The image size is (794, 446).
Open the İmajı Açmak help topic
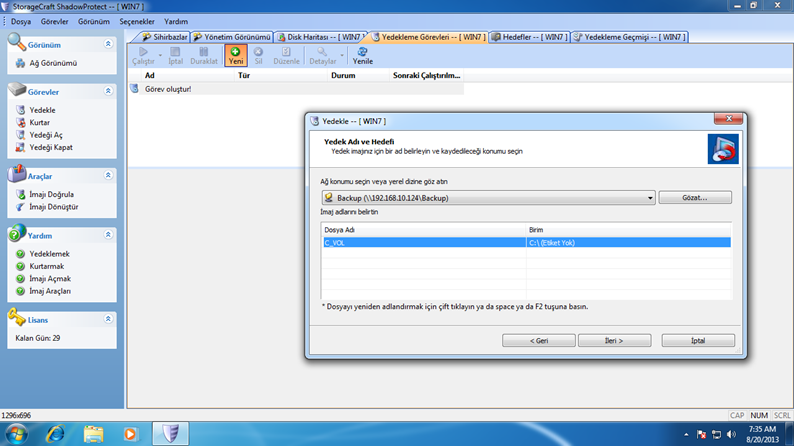[50, 278]
